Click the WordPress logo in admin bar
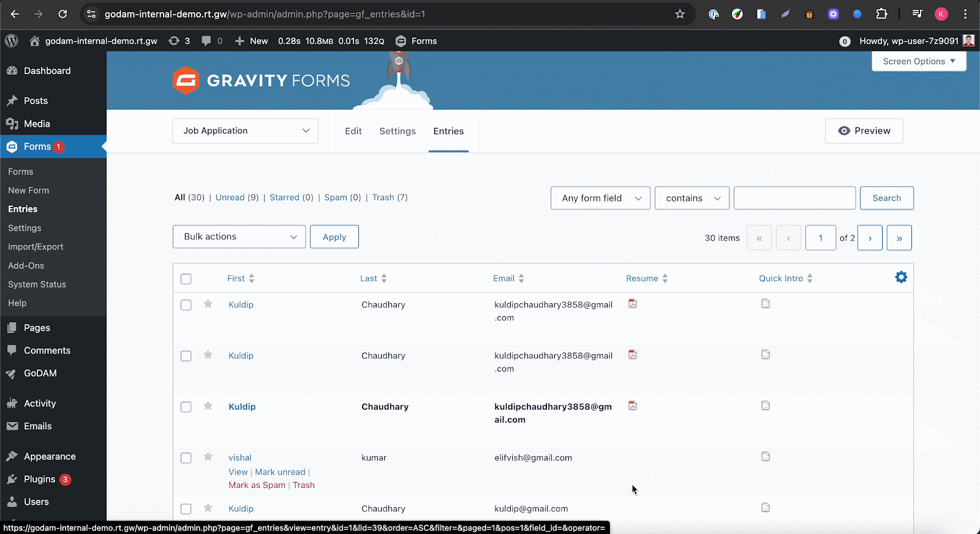The image size is (980, 534). click(x=12, y=41)
